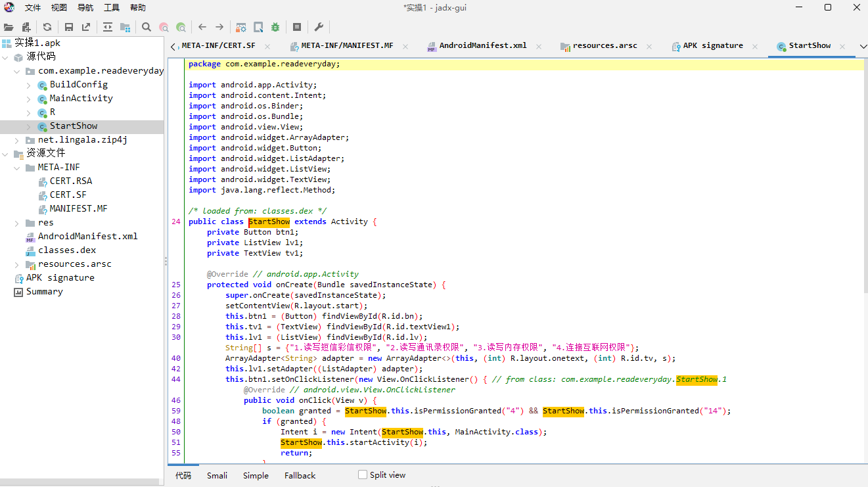Select classes.dex in the tree
Image resolution: width=868 pixels, height=487 pixels.
coord(67,250)
